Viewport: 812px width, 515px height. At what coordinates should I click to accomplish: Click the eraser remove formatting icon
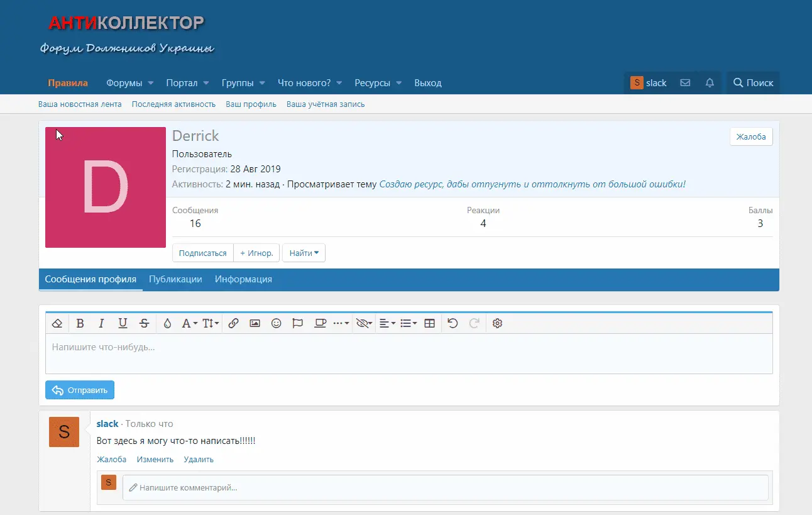[57, 323]
